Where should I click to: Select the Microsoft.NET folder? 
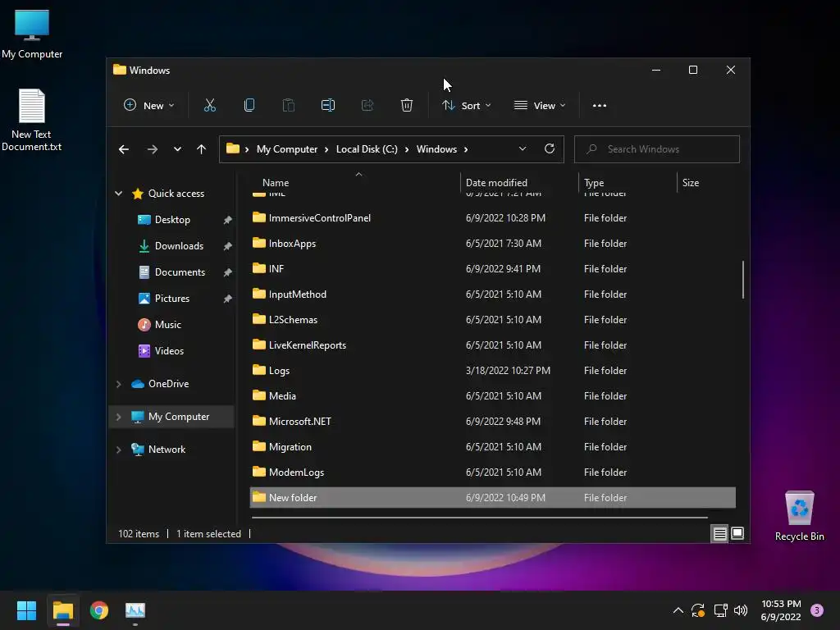pos(493,421)
